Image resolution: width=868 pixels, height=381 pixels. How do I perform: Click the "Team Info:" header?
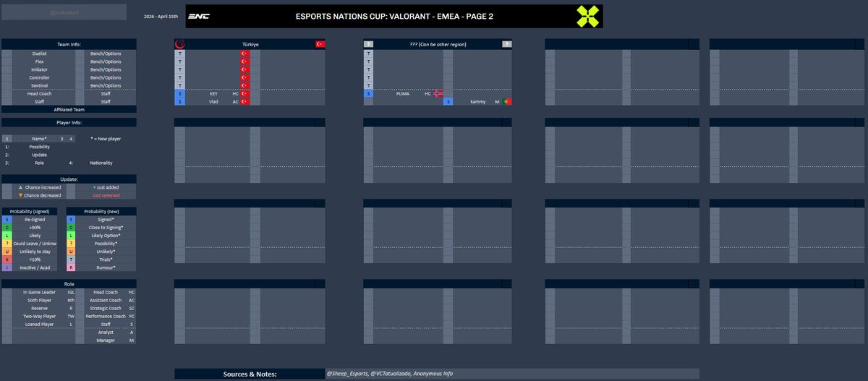point(69,44)
